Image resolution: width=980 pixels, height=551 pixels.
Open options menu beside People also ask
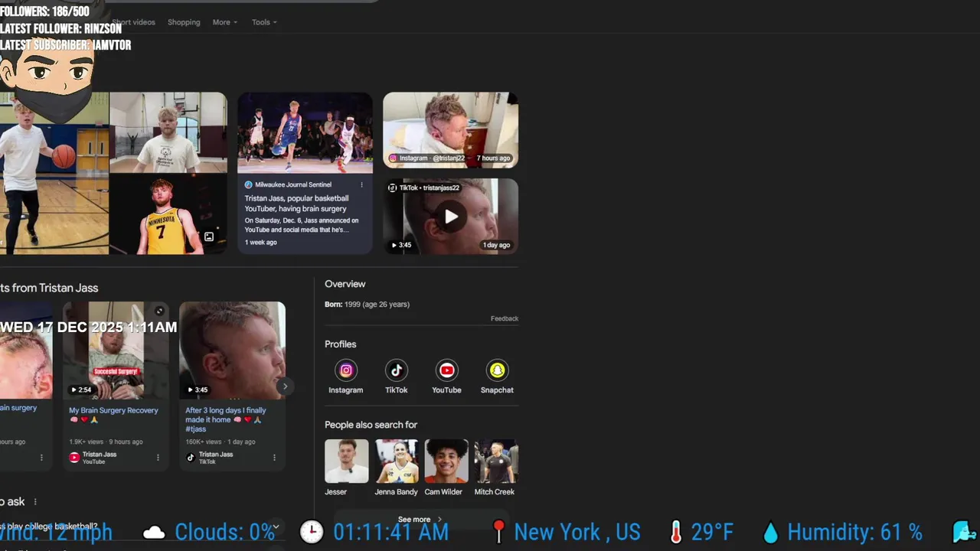tap(34, 502)
